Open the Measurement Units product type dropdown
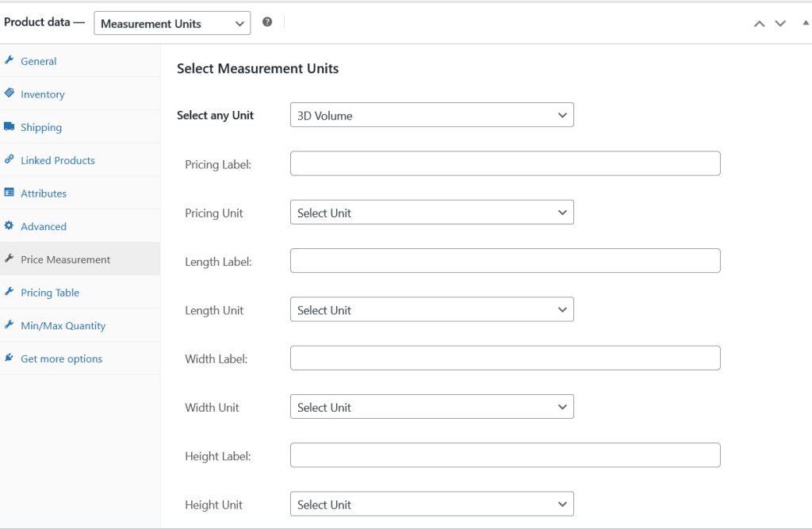Screen dimensions: 812x529 coord(172,24)
